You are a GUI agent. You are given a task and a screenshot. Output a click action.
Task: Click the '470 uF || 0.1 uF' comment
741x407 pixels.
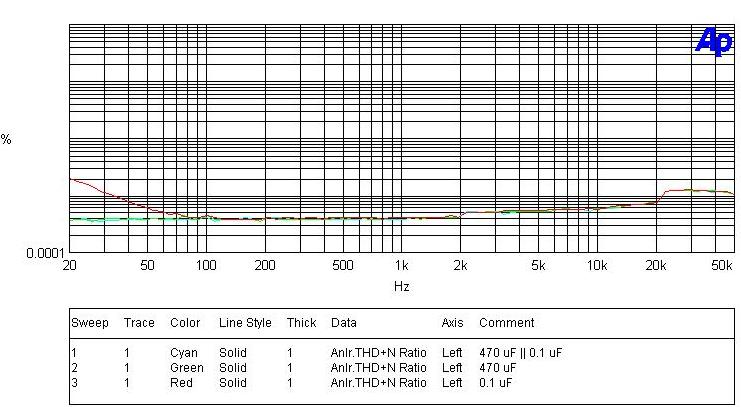point(520,353)
